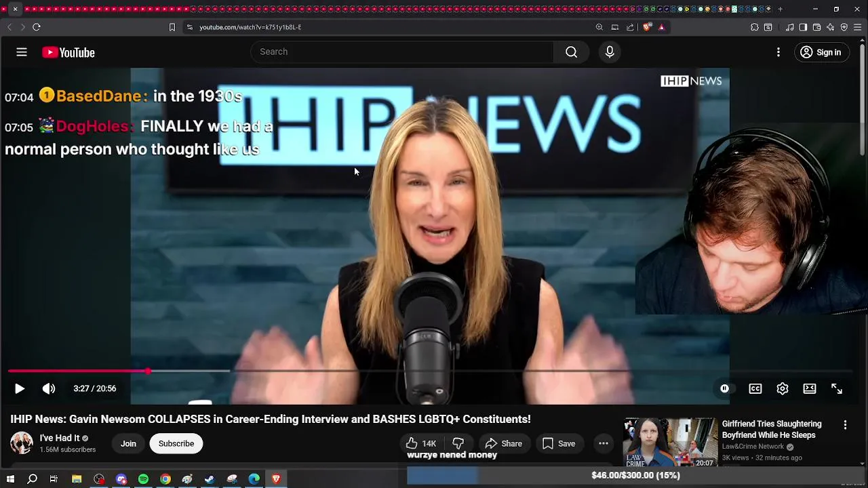Visit Law&Crime Network channel
This screenshot has width=868, height=488.
(x=753, y=447)
